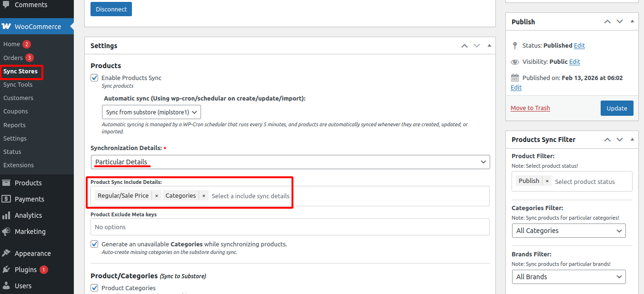
Task: Click the Products box icon in sidebar
Action: click(6, 183)
